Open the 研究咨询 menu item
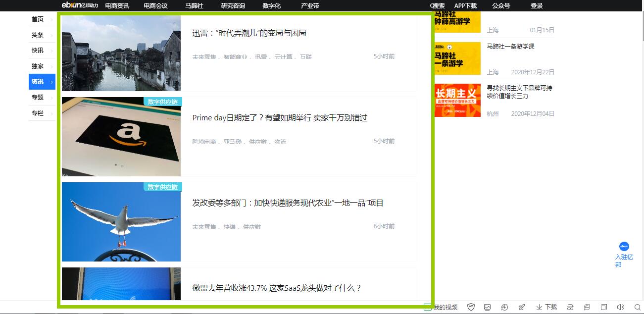Screen dimensions: 644x314 (233, 6)
